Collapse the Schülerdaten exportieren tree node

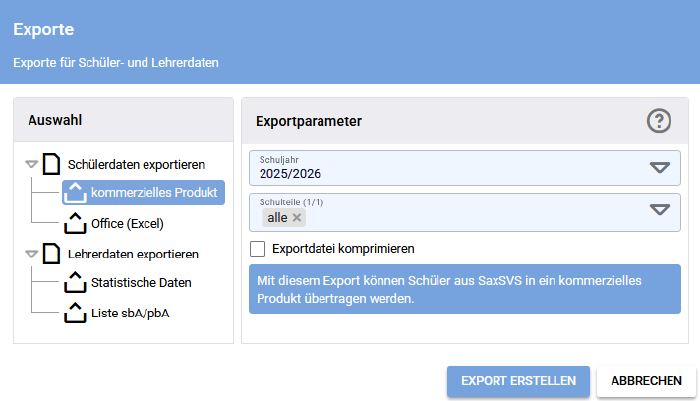(x=31, y=164)
